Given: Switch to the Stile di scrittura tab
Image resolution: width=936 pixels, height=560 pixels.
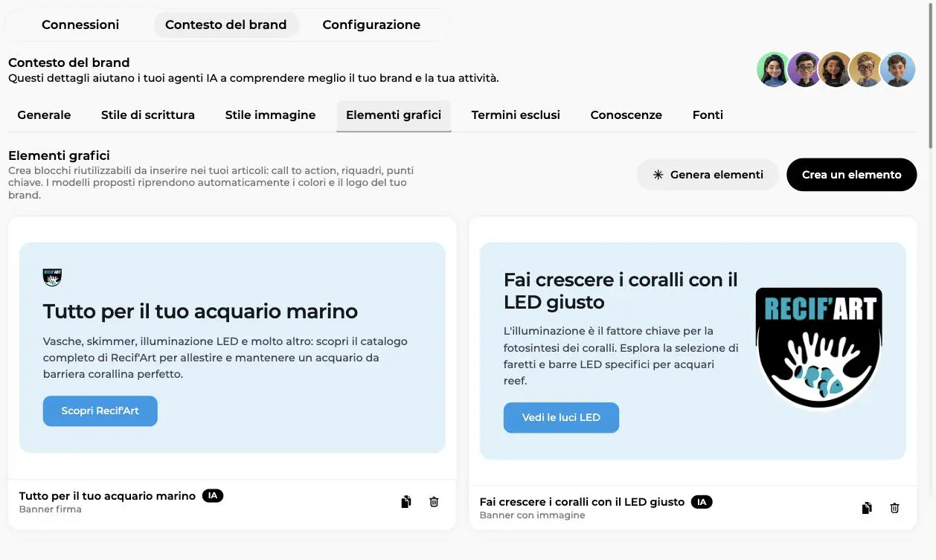Looking at the screenshot, I should (x=148, y=115).
